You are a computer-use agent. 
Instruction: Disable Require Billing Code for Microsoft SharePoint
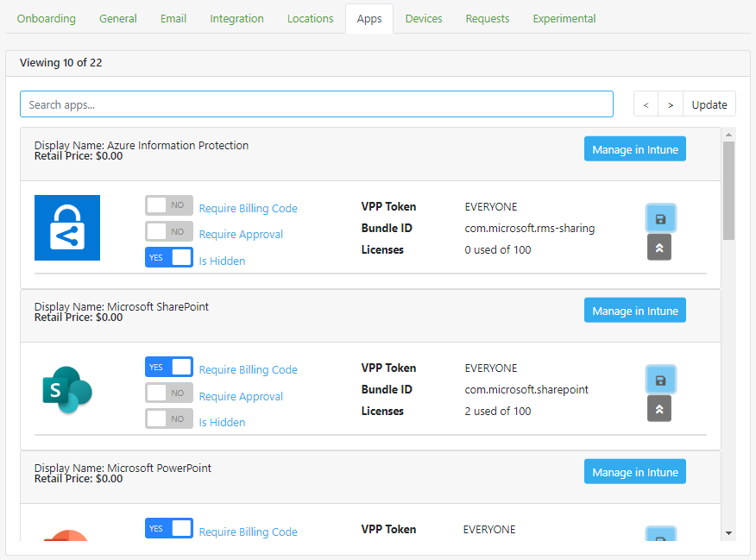(x=169, y=367)
